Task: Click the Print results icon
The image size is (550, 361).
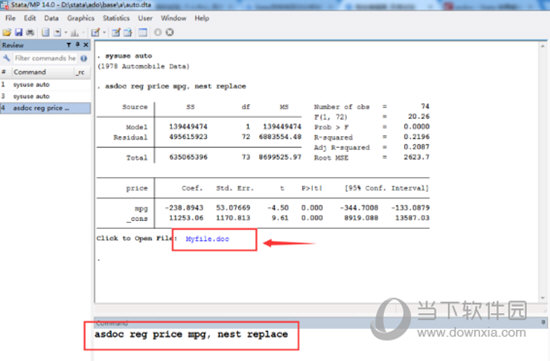Action: tap(30, 32)
